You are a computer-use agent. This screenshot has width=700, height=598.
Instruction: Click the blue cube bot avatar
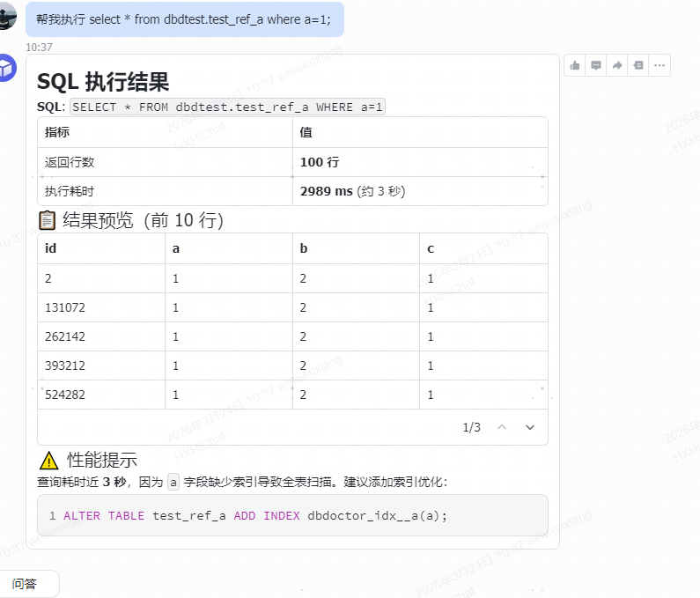[x=6, y=68]
